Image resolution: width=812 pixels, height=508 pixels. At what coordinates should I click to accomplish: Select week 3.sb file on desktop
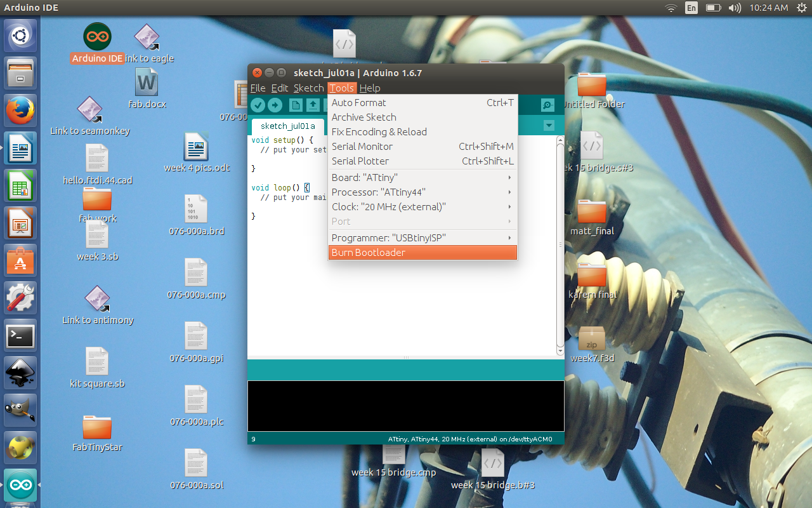(97, 241)
